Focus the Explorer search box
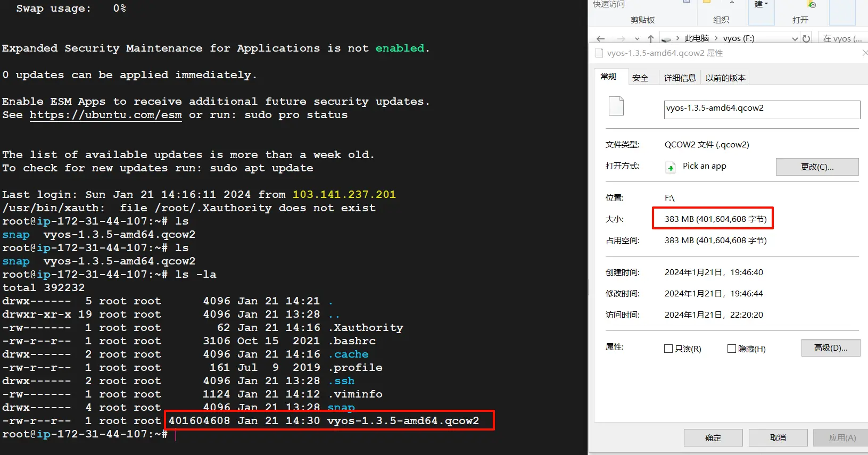The width and height of the screenshot is (868, 455). [842, 38]
